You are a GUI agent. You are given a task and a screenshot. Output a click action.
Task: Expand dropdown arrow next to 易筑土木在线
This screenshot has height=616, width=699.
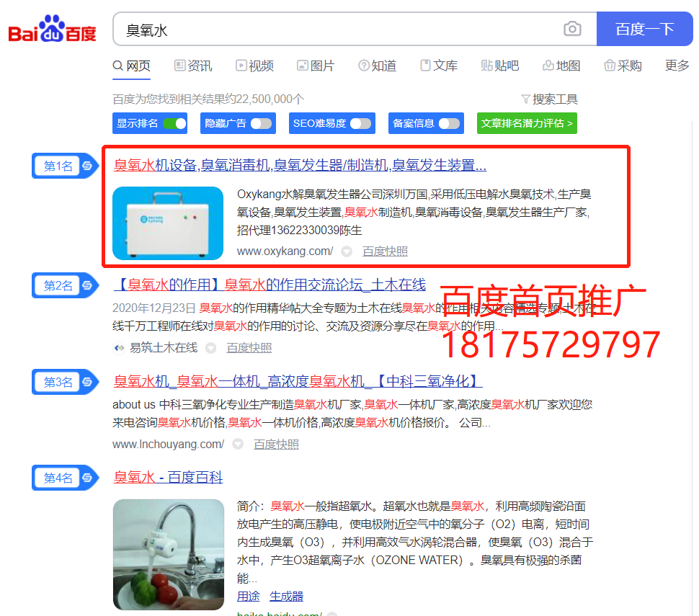[210, 348]
